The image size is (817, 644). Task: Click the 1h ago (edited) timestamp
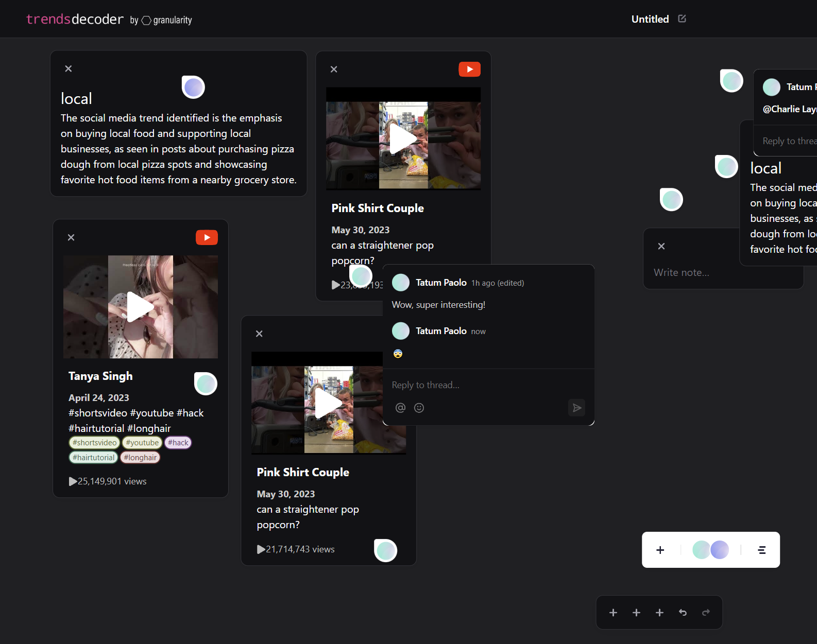tap(498, 283)
